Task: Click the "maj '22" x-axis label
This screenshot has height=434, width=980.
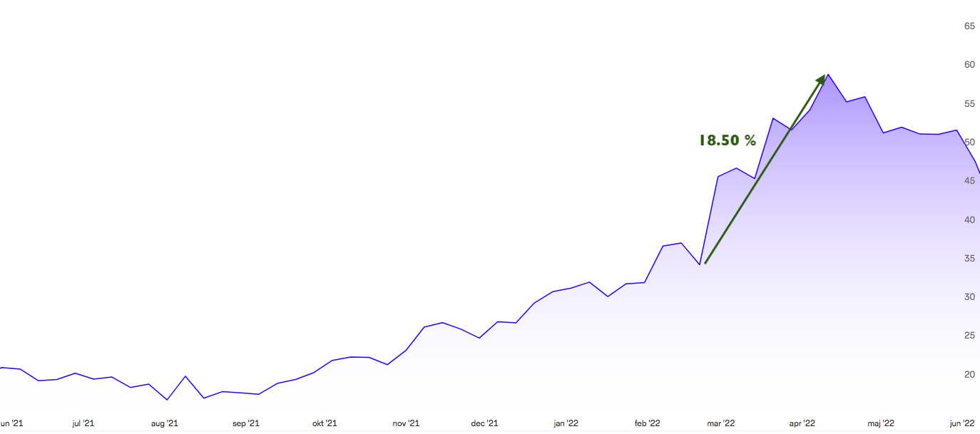Action: click(880, 423)
